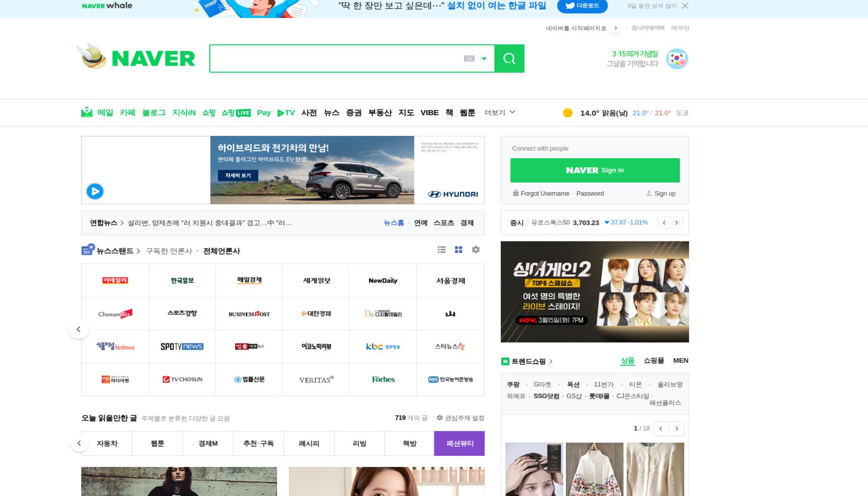Open 웹툰 in the service menu
This screenshot has width=868, height=496.
[467, 113]
